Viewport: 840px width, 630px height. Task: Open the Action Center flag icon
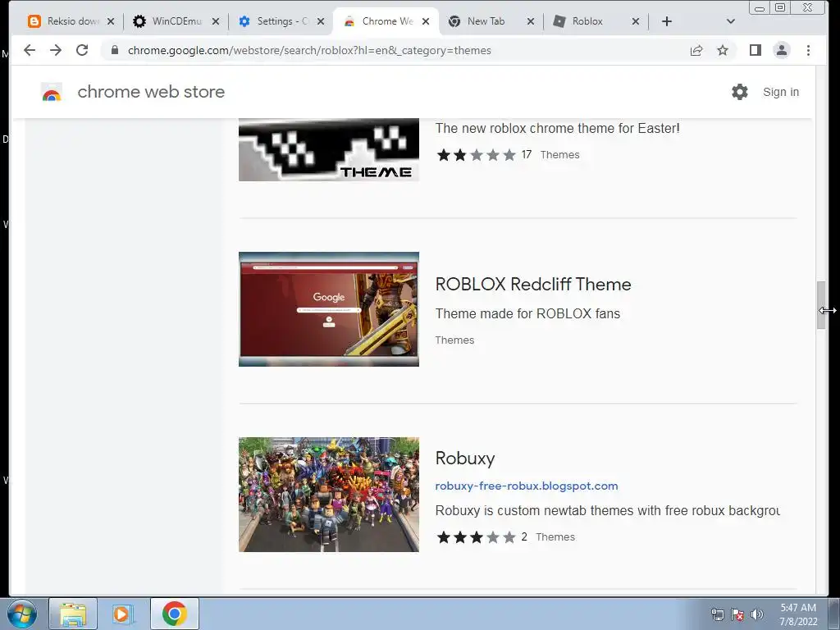click(737, 614)
